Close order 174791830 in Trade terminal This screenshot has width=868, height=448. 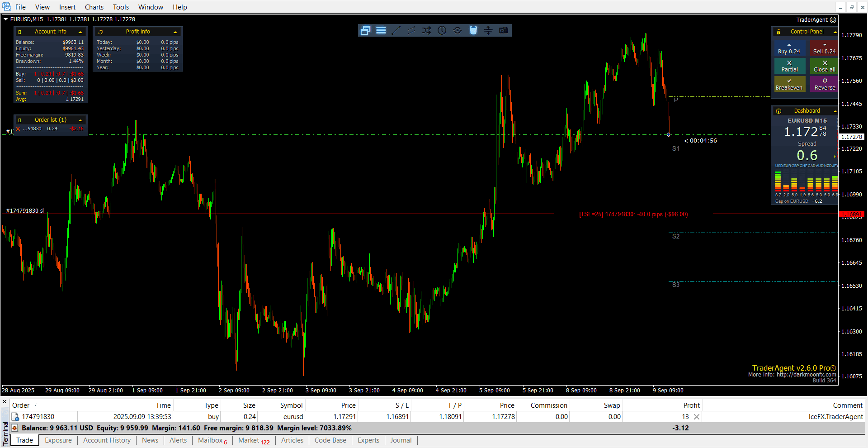pyautogui.click(x=697, y=417)
